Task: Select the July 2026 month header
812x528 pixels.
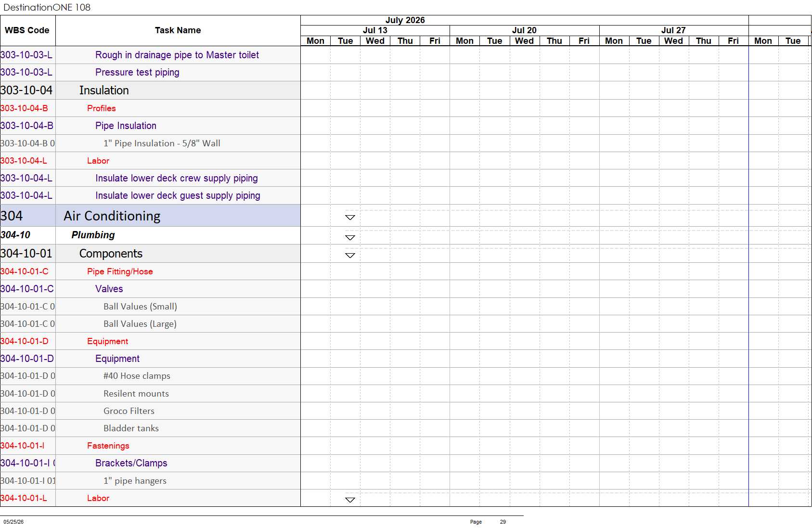Action: [405, 20]
